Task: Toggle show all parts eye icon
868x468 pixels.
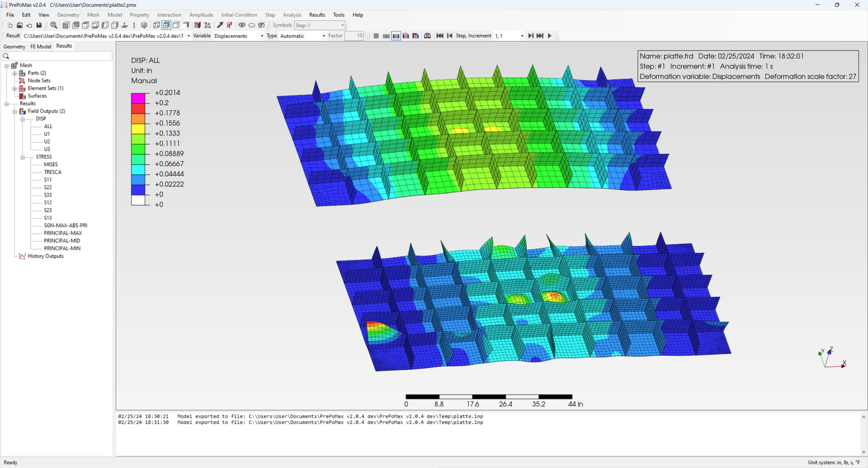Action: click(242, 25)
